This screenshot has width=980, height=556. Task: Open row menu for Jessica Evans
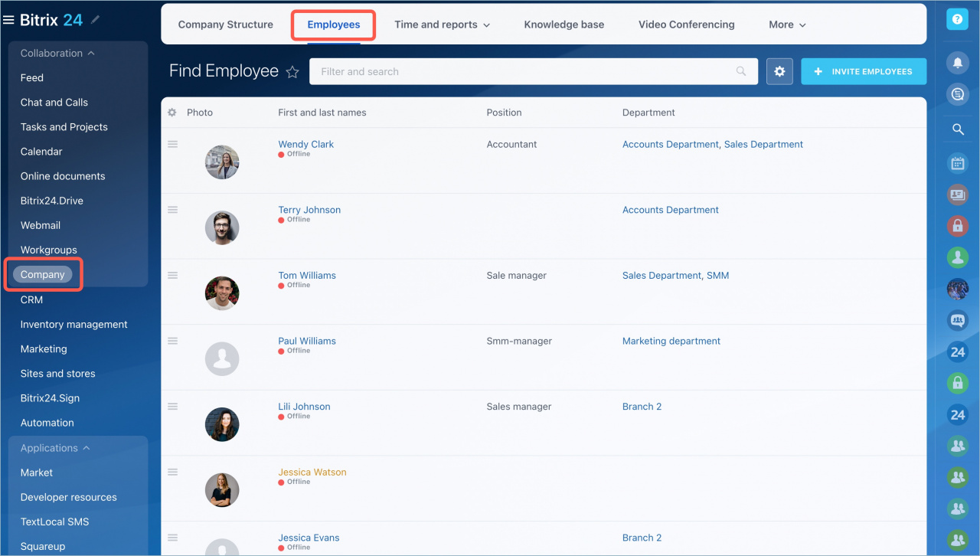(172, 538)
